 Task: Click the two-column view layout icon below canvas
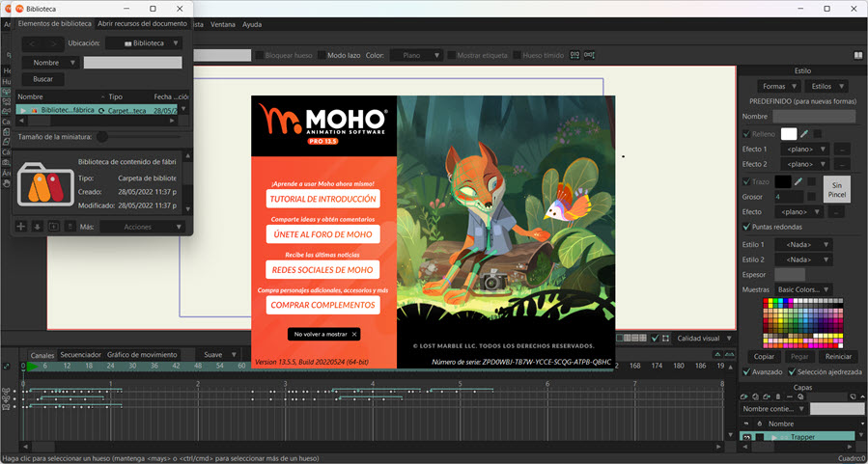pyautogui.click(x=628, y=338)
